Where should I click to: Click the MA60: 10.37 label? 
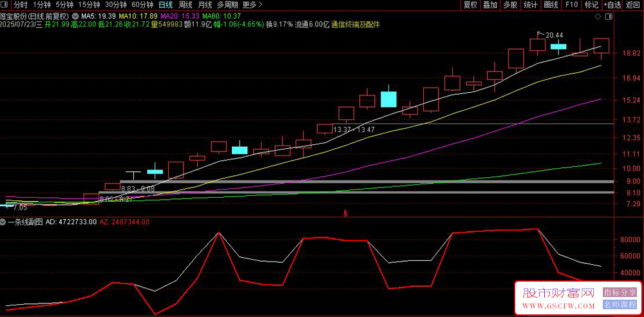click(x=221, y=16)
